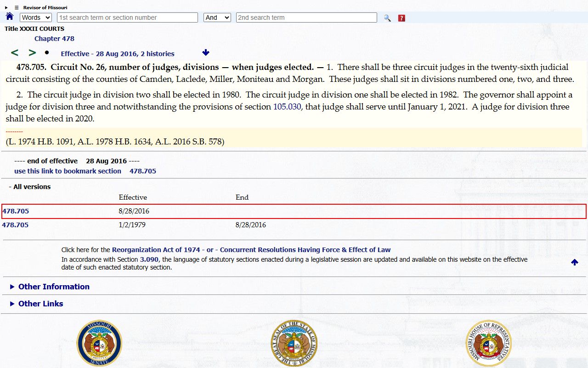Click the black dot bullet icon
This screenshot has height=368, width=588.
click(47, 52)
